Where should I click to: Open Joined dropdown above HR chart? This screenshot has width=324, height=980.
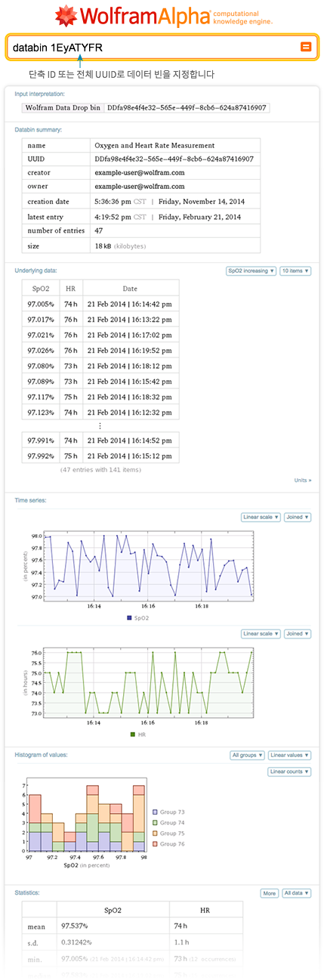298,634
